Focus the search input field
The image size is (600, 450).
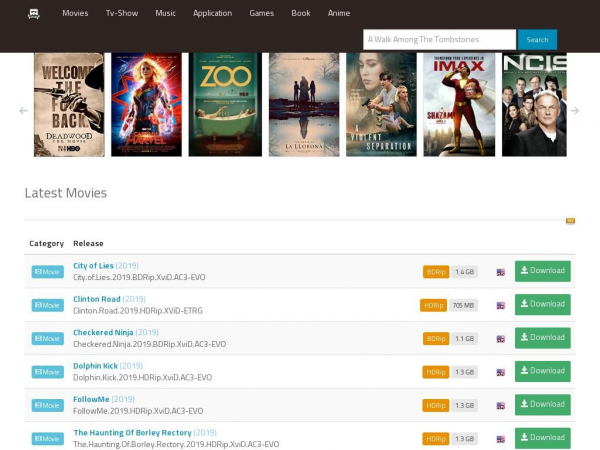coord(439,39)
